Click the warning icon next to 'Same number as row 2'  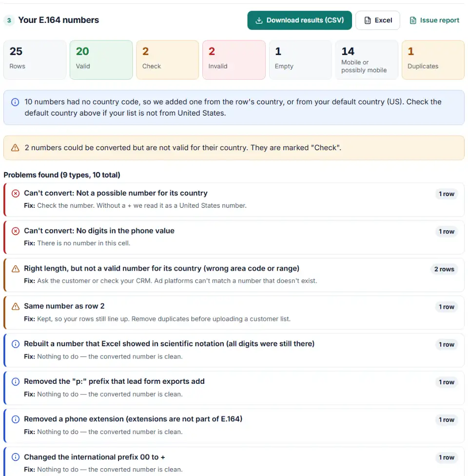[16, 306]
